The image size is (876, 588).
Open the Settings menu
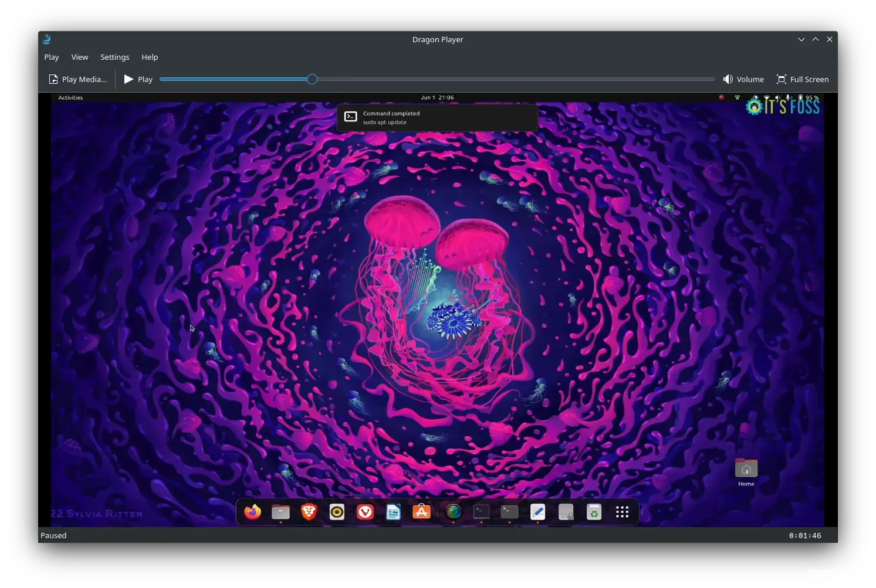point(114,57)
